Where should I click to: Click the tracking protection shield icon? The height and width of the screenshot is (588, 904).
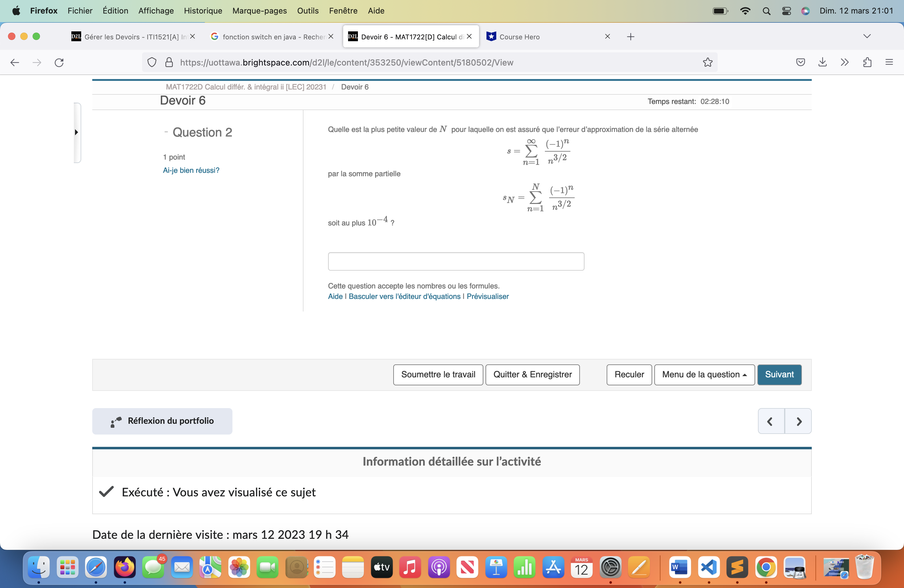[152, 62]
